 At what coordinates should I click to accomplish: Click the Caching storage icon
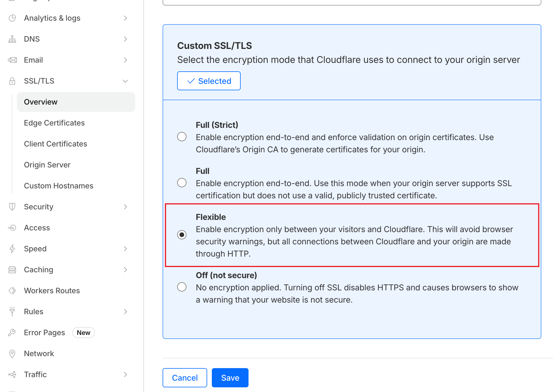tap(12, 270)
